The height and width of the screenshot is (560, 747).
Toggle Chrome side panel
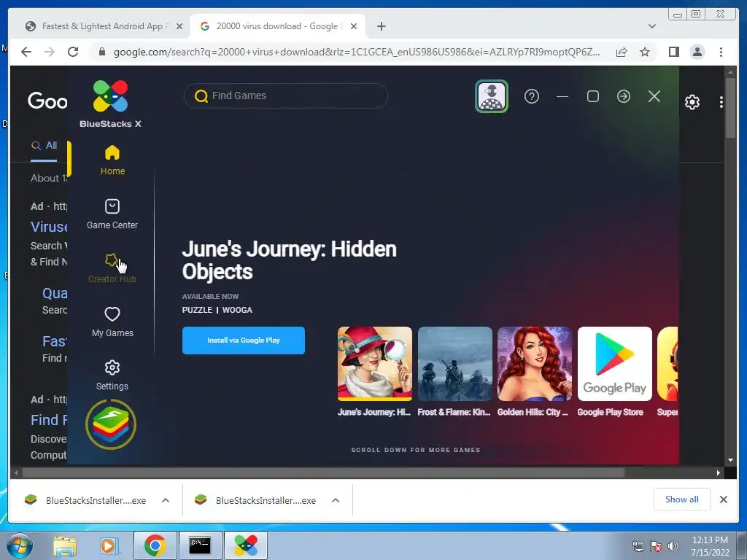coord(673,52)
